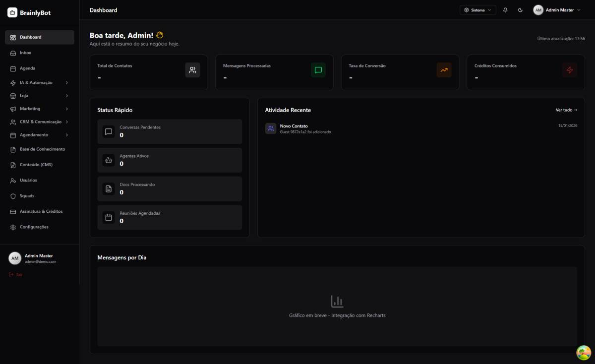Open Conteúdo (CMS) page

click(40, 165)
